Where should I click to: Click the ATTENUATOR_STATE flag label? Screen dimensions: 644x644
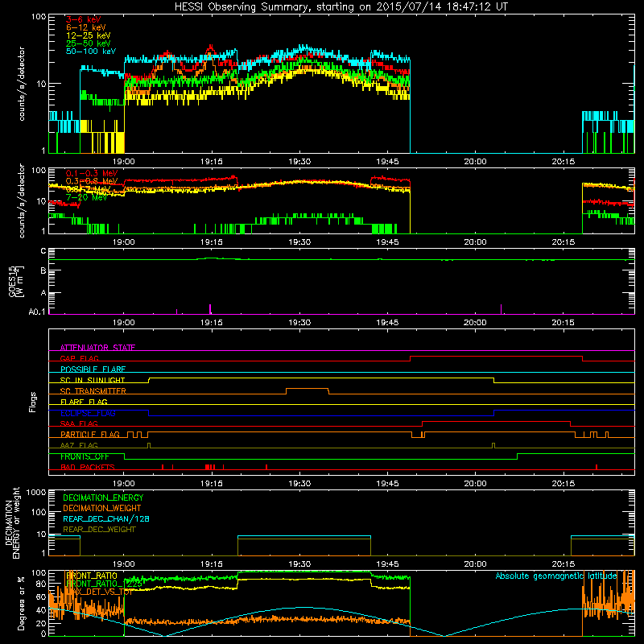click(97, 348)
